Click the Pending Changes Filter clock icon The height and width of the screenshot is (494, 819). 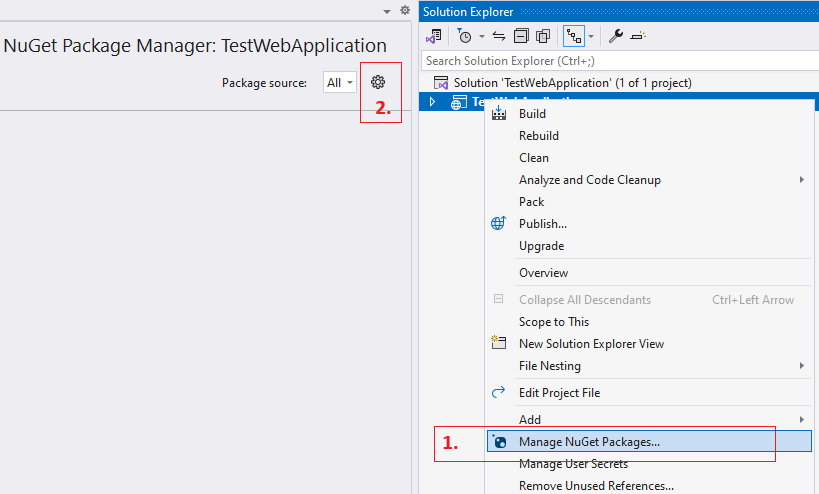coord(464,36)
